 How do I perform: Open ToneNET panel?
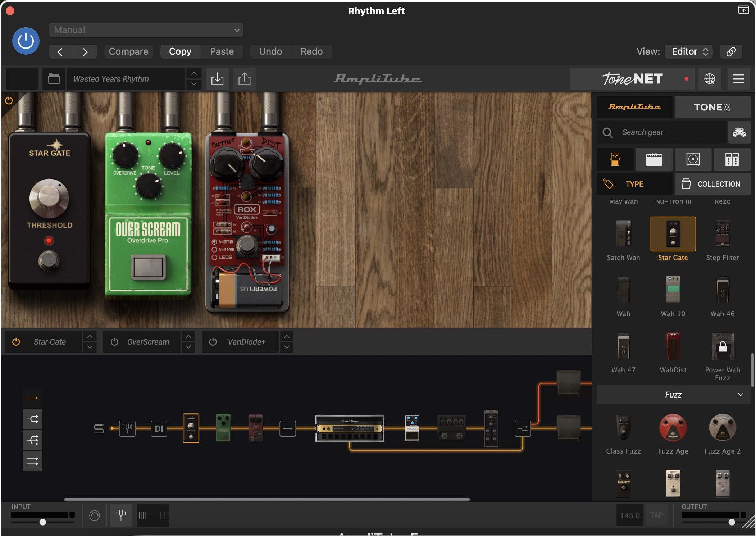[x=633, y=79]
